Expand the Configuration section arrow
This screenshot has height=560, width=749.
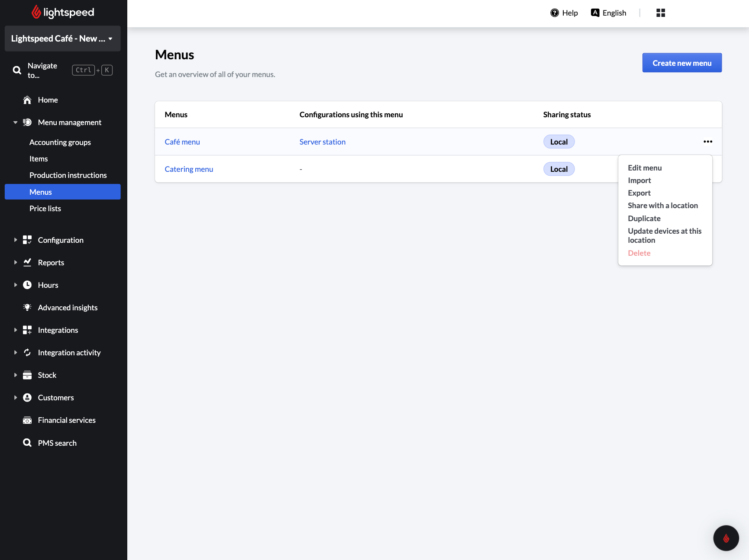click(16, 240)
